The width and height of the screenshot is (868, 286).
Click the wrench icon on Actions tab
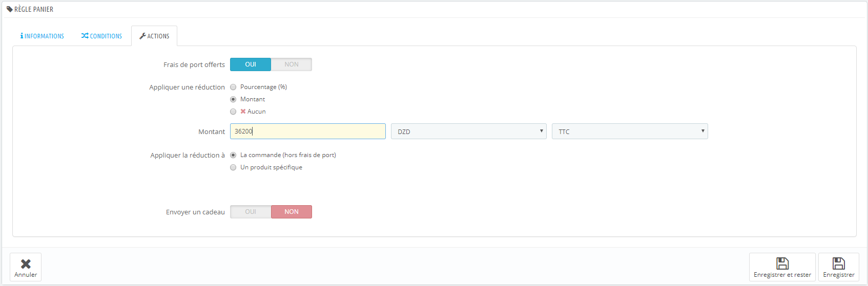pos(142,36)
